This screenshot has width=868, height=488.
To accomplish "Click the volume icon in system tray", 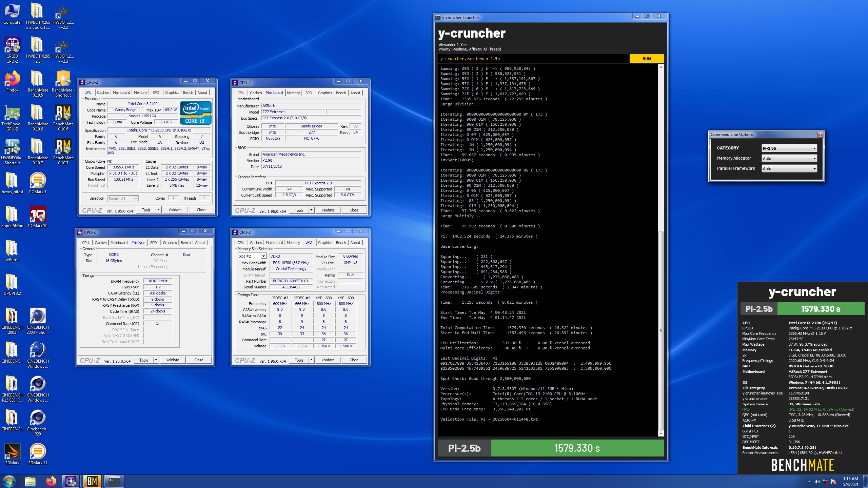I will click(x=817, y=482).
